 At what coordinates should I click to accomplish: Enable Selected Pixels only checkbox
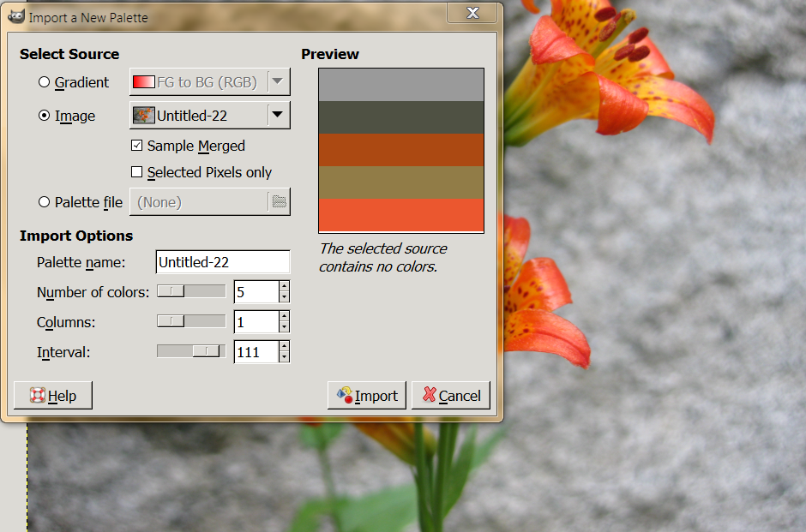tap(136, 171)
